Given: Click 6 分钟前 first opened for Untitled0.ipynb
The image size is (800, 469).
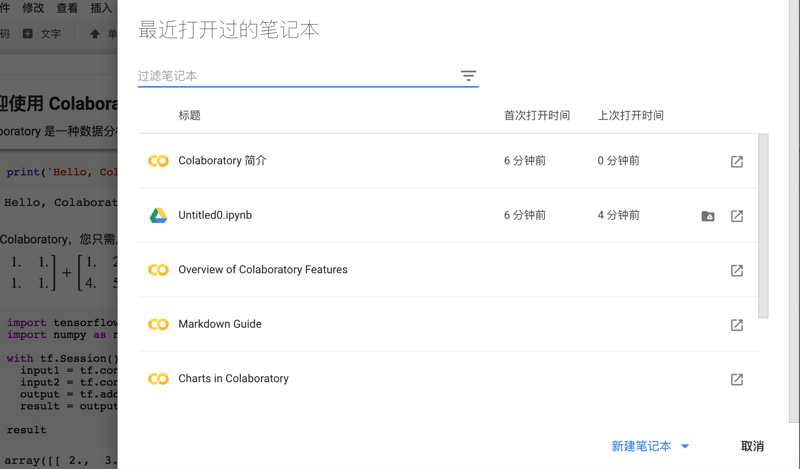Looking at the screenshot, I should tap(524, 215).
